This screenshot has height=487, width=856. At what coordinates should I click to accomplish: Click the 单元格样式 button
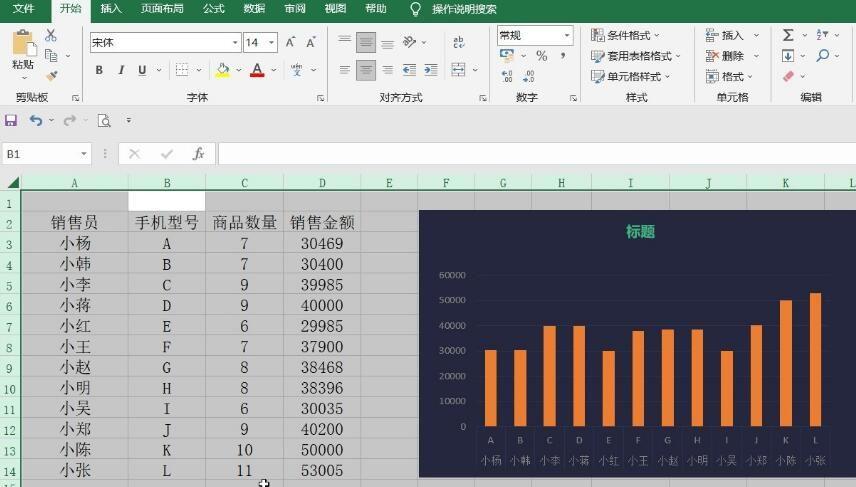click(x=631, y=76)
